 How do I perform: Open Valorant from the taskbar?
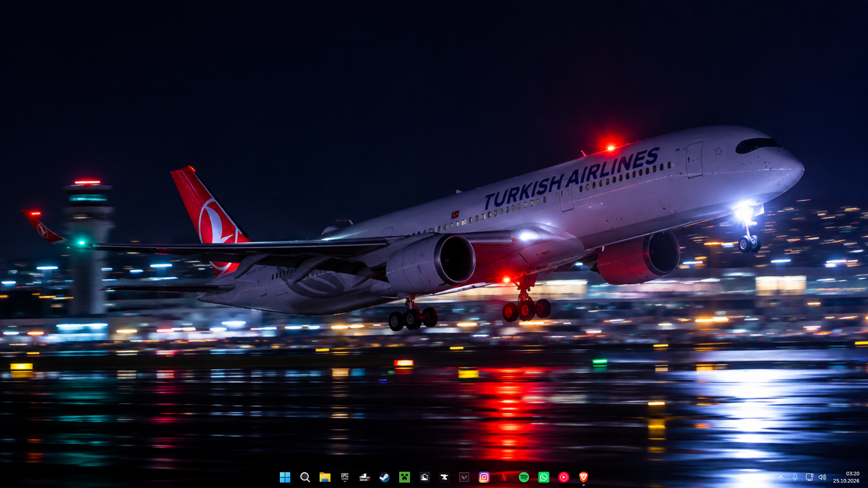[x=464, y=477]
